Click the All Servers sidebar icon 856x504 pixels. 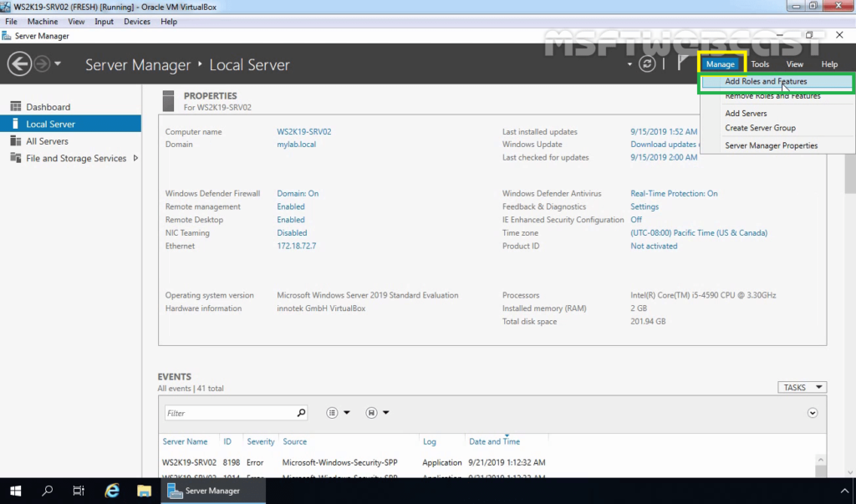point(15,141)
